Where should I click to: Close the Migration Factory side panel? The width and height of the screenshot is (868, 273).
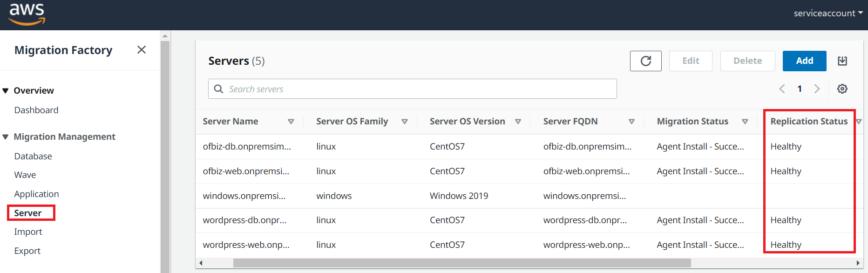[x=142, y=50]
